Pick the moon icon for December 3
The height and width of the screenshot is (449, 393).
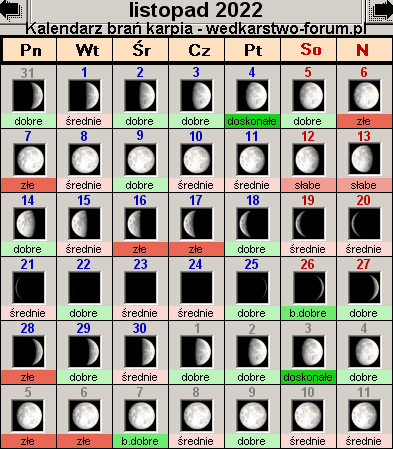click(x=308, y=352)
